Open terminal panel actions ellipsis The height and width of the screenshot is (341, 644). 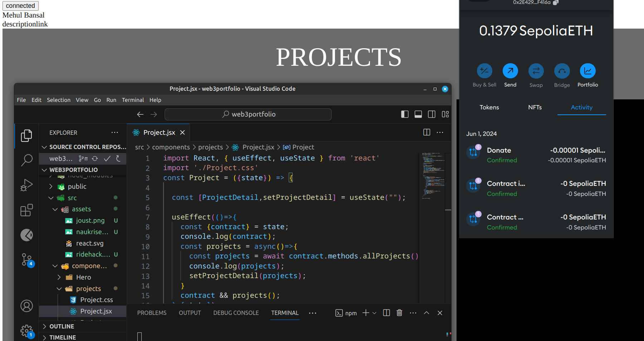point(413,313)
